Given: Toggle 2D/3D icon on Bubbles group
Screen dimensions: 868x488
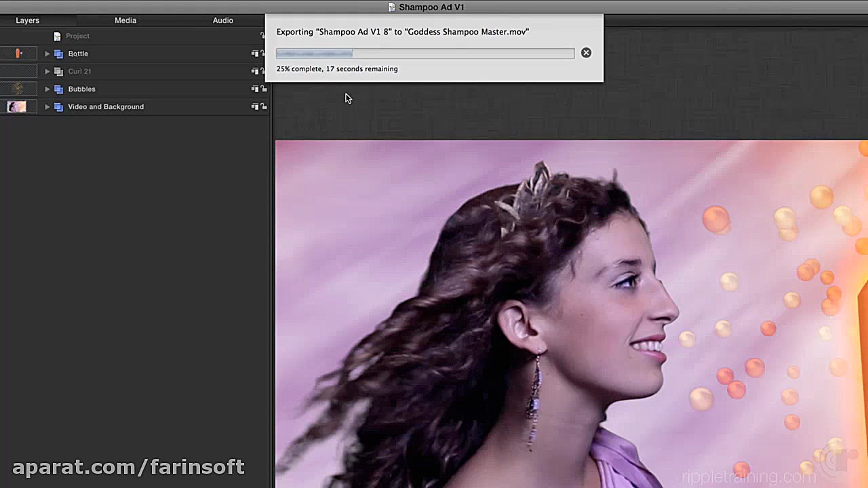Looking at the screenshot, I should pyautogui.click(x=255, y=89).
